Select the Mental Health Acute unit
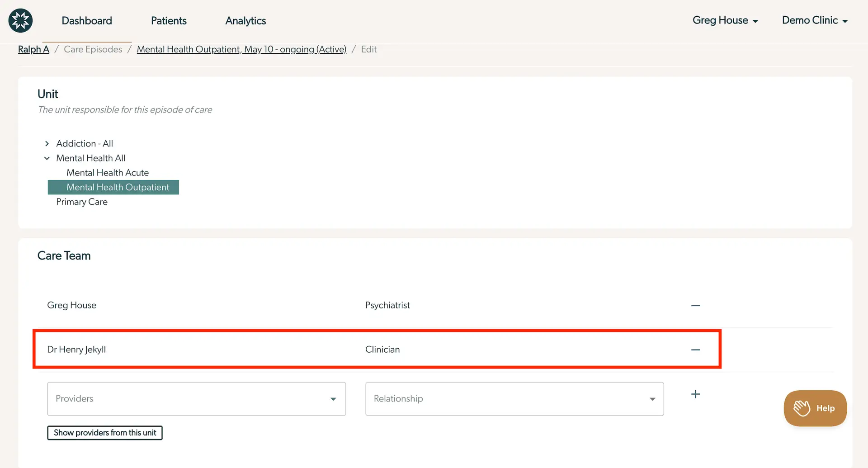This screenshot has height=468, width=868. 108,173
